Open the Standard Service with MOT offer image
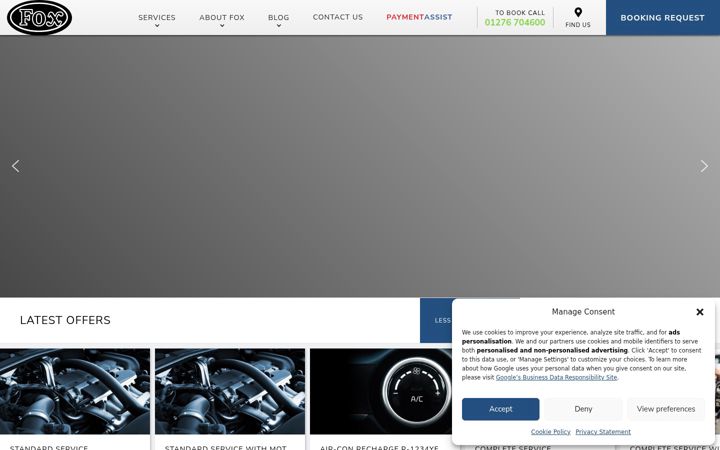This screenshot has width=720, height=450. pos(230,391)
